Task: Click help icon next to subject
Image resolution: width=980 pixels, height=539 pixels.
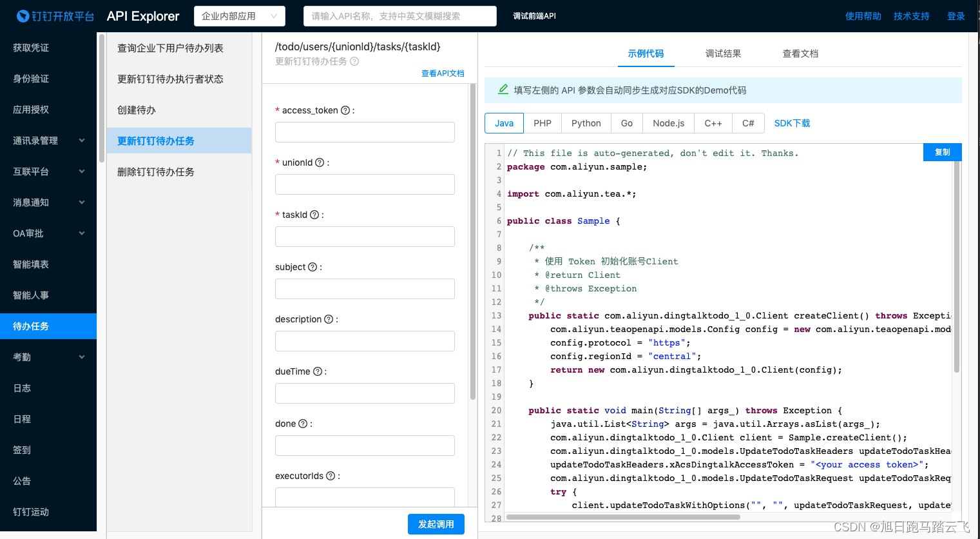Action: 312,267
